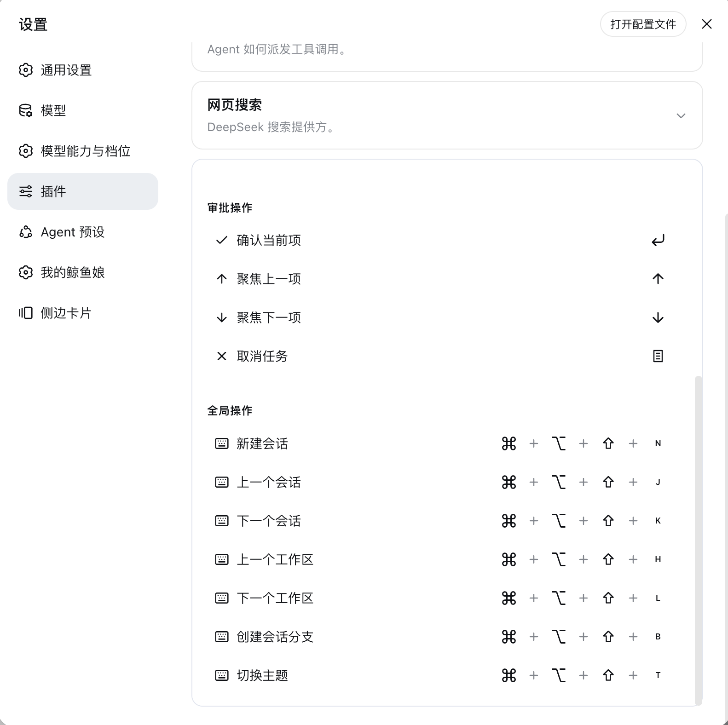Click the Shift key symbol for 创建会话分支
Screen dimensions: 728x725
pyautogui.click(x=608, y=637)
